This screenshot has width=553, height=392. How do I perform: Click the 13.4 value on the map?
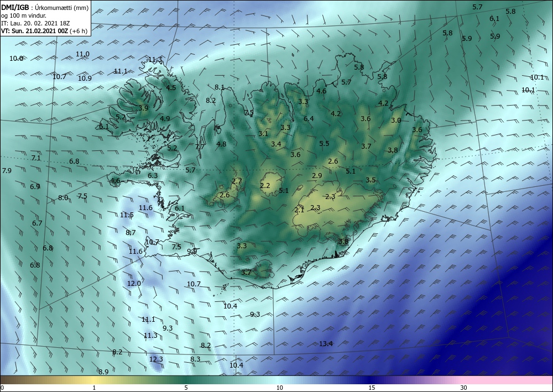(x=326, y=344)
